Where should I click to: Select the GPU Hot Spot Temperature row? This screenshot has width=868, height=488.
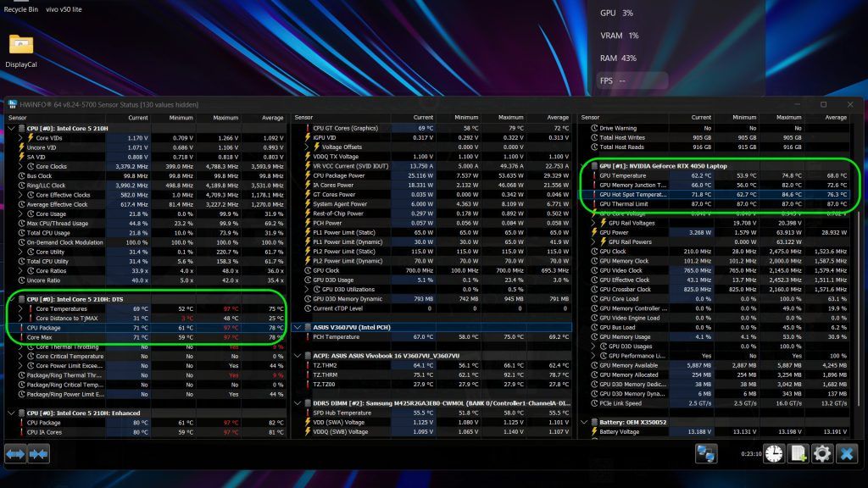pyautogui.click(x=715, y=195)
